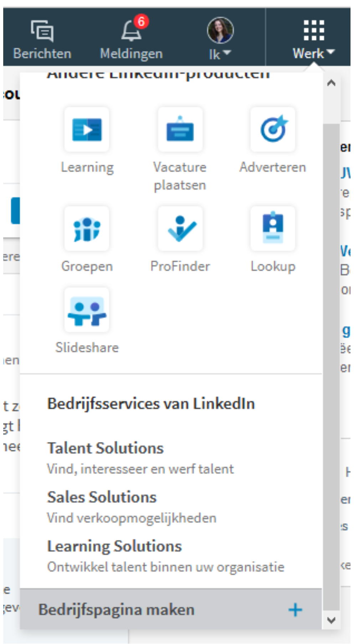This screenshot has height=644, width=358.
Task: Click the scrollbar up arrow
Action: click(x=331, y=83)
